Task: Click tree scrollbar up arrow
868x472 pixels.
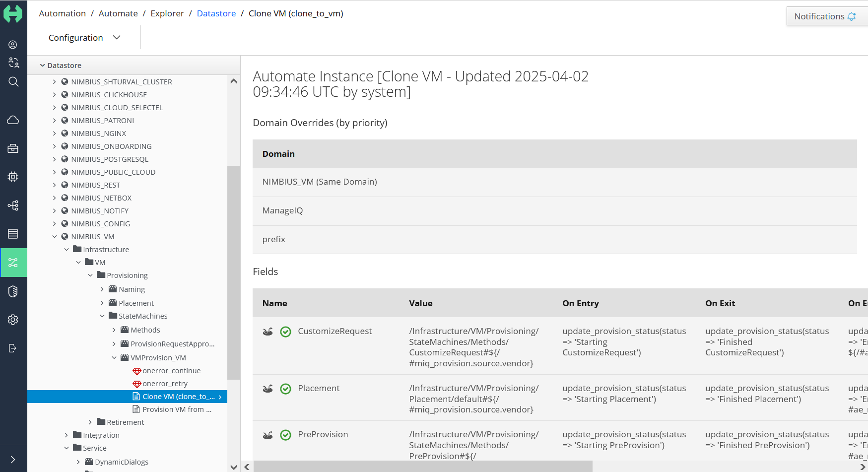Action: tap(234, 81)
